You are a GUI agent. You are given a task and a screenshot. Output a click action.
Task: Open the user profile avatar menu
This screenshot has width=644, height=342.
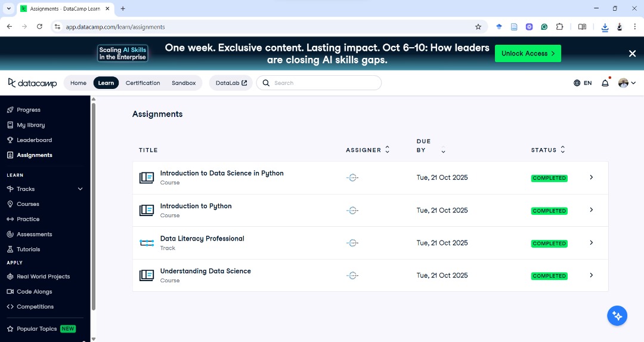[627, 83]
